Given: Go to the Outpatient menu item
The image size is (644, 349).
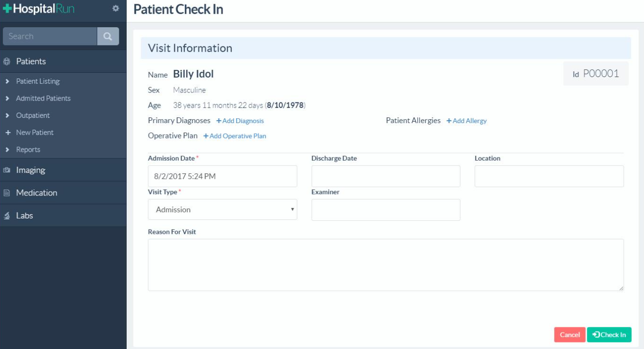Looking at the screenshot, I should point(33,116).
